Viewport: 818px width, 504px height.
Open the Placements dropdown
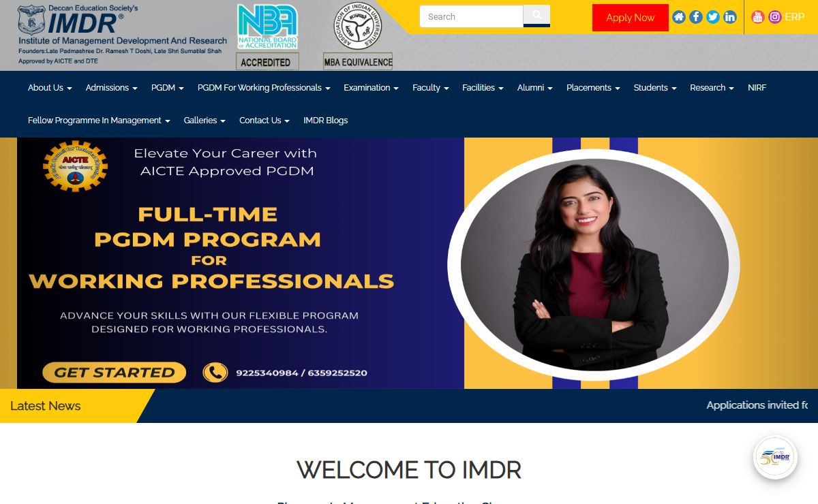593,88
